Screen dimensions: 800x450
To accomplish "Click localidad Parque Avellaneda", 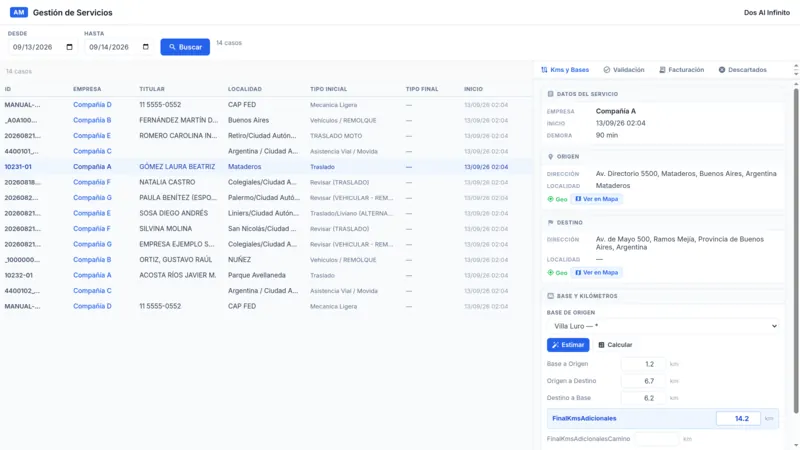I will pyautogui.click(x=257, y=275).
